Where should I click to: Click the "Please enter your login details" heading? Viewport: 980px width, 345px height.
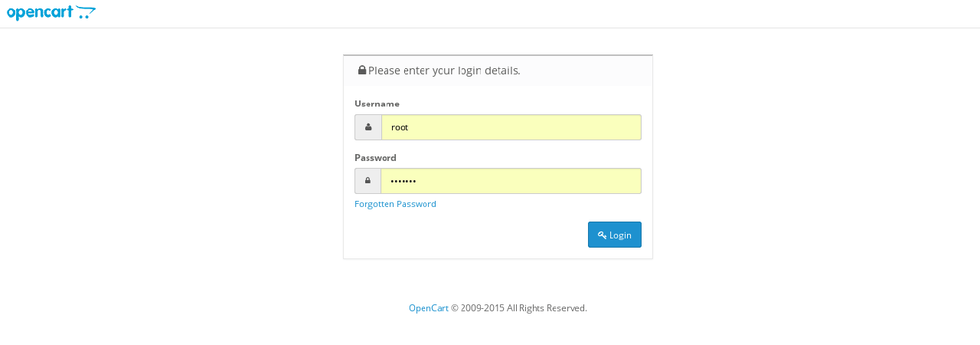(x=444, y=71)
